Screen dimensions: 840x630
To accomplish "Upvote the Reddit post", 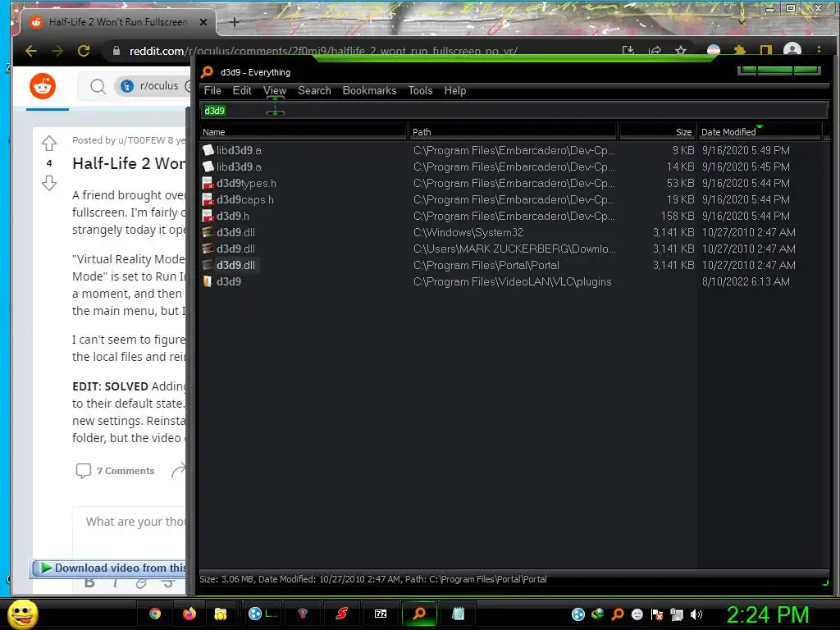I will pyautogui.click(x=49, y=143).
